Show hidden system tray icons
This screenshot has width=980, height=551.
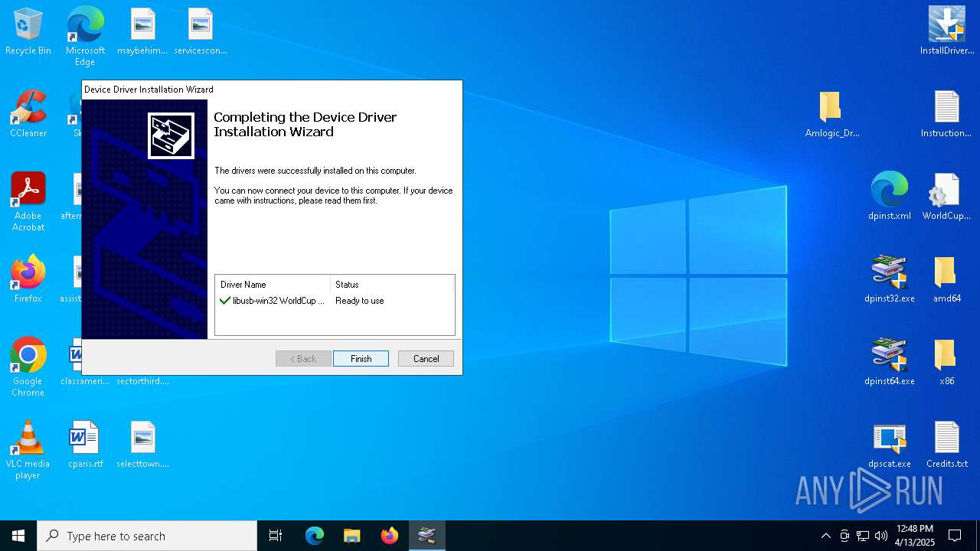[825, 536]
